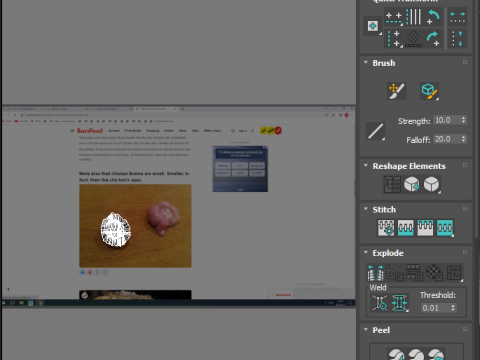
Task: Click Flatten by Polygon Angle icon
Action: pos(395,273)
